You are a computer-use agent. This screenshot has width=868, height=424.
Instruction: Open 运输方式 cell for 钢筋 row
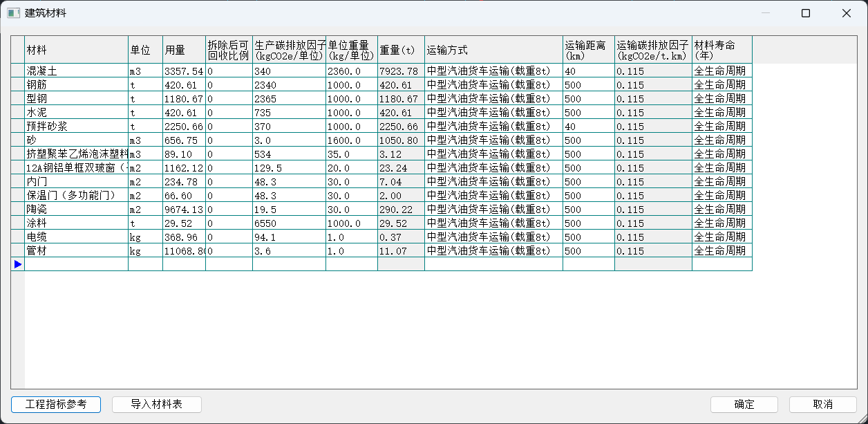coord(493,85)
